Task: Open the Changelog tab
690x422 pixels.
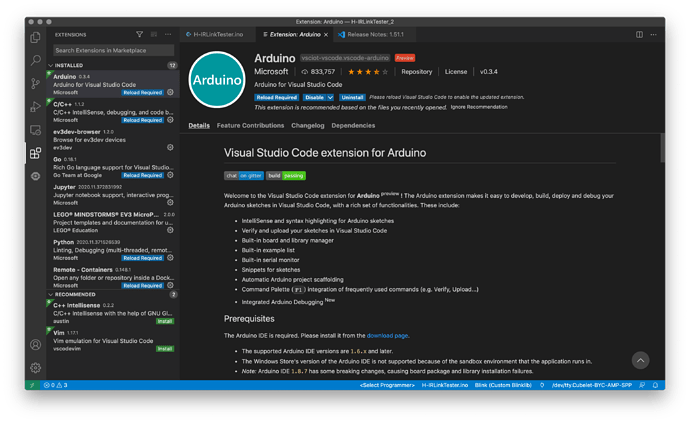Action: coord(308,125)
